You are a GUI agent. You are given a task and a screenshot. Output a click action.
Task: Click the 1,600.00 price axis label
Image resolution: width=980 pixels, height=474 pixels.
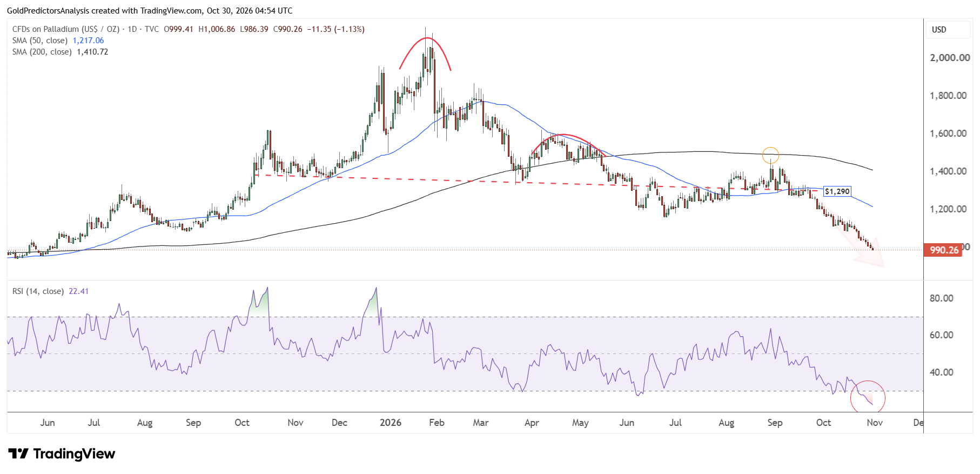(948, 133)
